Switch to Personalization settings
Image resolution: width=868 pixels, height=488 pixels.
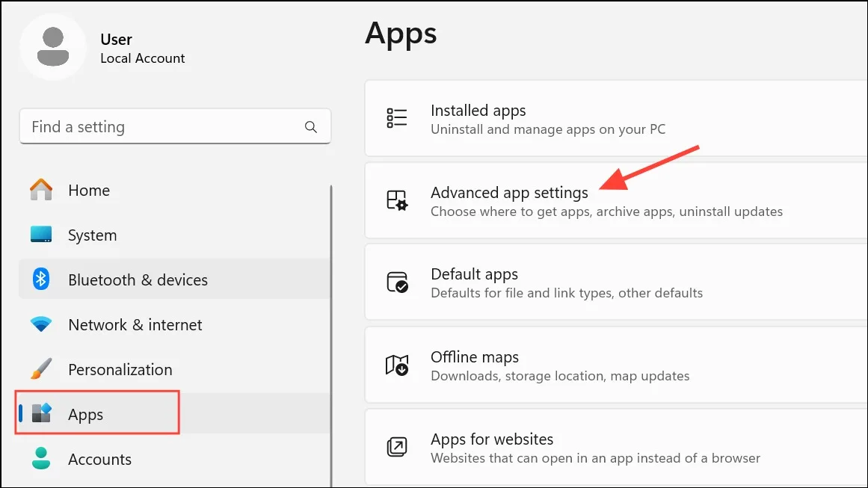[x=175, y=370]
